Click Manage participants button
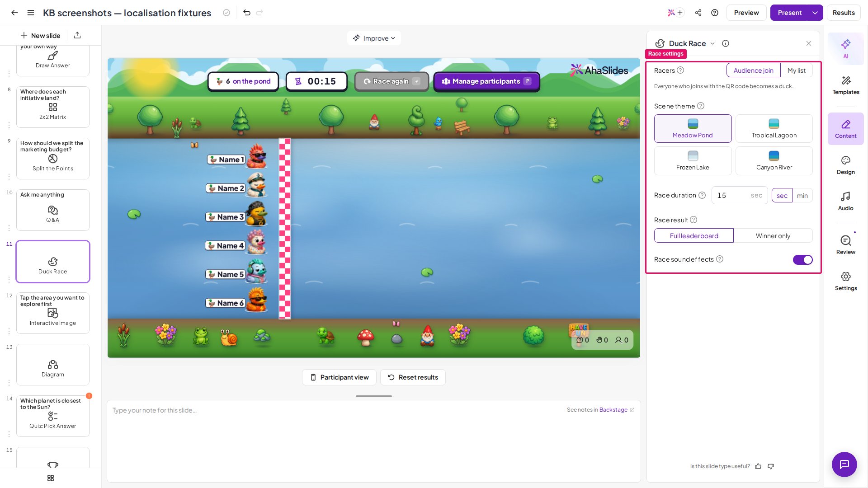 click(x=486, y=81)
